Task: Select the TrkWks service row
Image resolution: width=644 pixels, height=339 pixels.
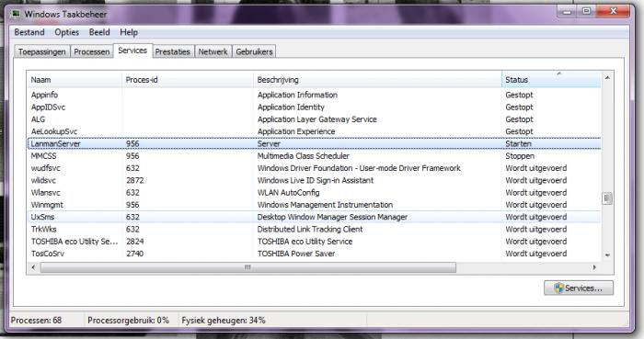Action: 315,229
